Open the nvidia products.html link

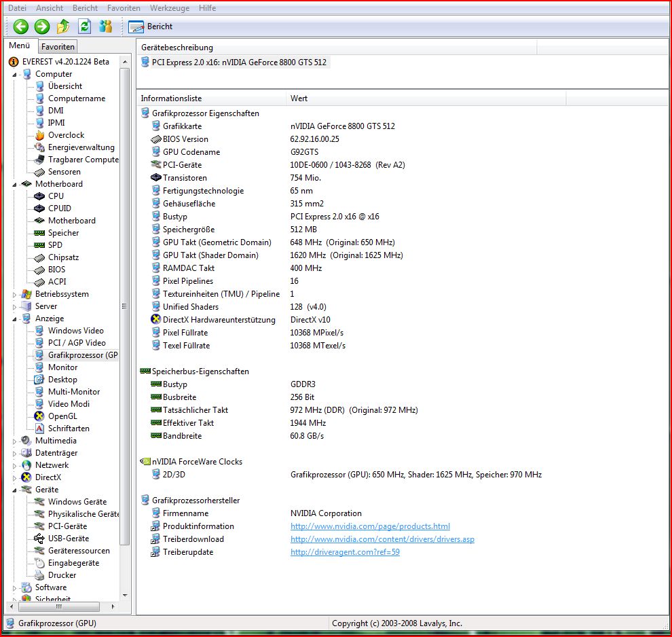pyautogui.click(x=370, y=526)
